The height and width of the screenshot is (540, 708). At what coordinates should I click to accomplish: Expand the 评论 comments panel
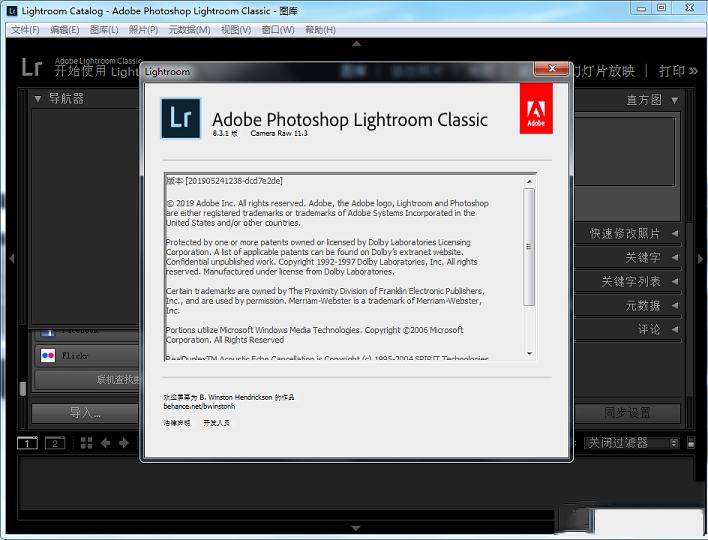(675, 329)
